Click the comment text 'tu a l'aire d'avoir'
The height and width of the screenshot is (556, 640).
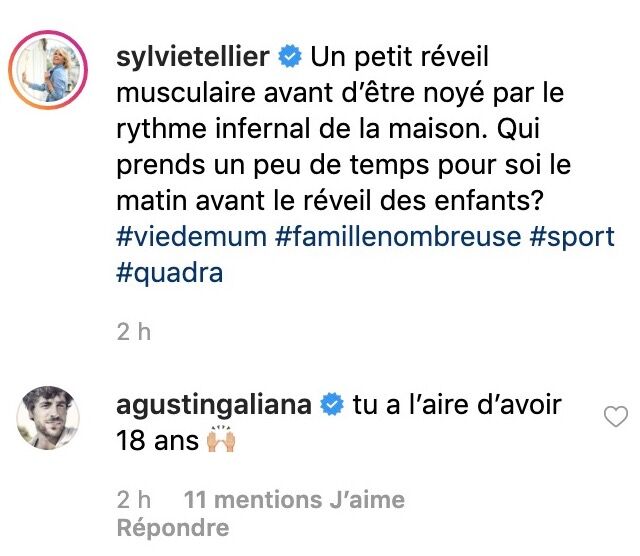coord(457,405)
